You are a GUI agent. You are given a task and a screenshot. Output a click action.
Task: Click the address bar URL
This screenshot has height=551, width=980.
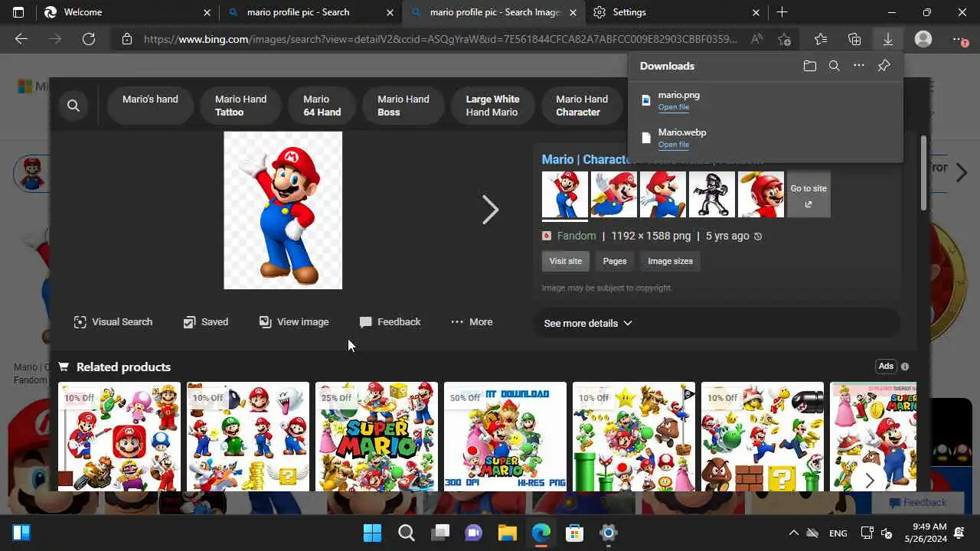(440, 39)
